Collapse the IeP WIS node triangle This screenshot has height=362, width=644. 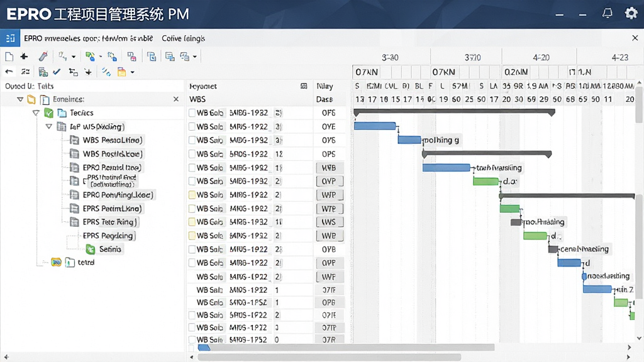click(49, 126)
